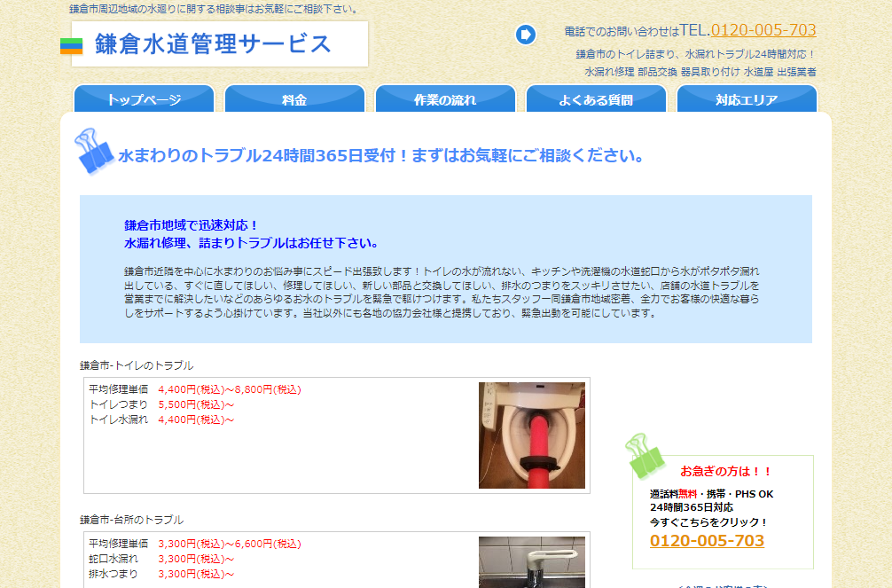Open the 作業の流れ tab
This screenshot has width=892, height=588.
(x=445, y=99)
